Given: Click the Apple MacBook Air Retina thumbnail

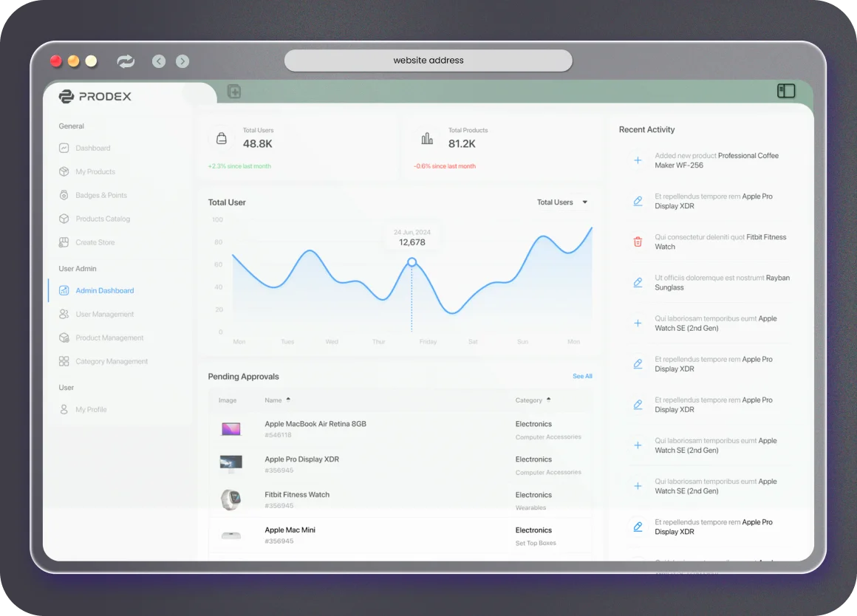Looking at the screenshot, I should (231, 428).
